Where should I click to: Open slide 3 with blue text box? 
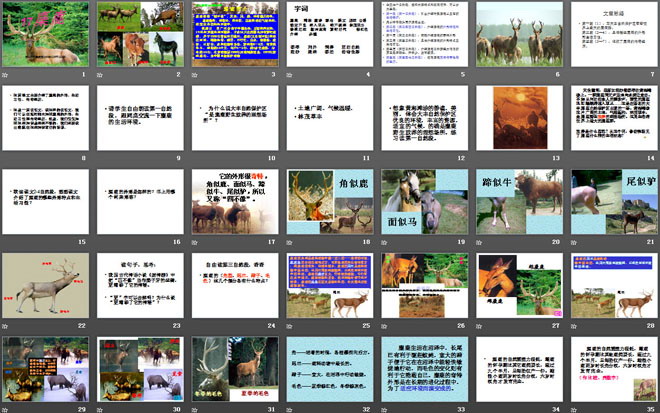pos(235,34)
